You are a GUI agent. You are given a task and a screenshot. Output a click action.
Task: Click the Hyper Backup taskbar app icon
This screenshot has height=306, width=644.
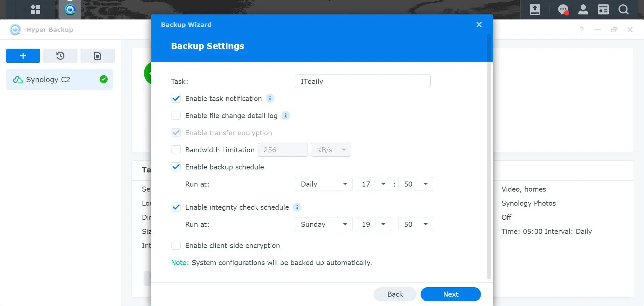(x=70, y=9)
